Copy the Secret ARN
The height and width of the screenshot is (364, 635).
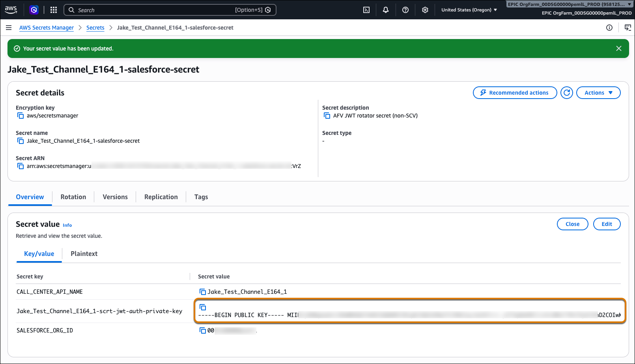[21, 166]
